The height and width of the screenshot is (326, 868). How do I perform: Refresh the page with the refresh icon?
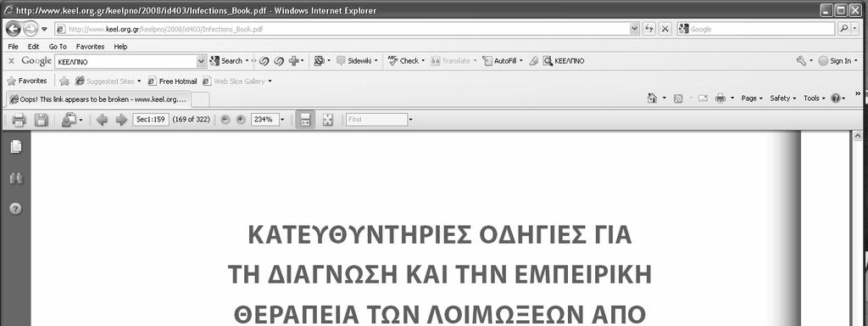(x=650, y=29)
